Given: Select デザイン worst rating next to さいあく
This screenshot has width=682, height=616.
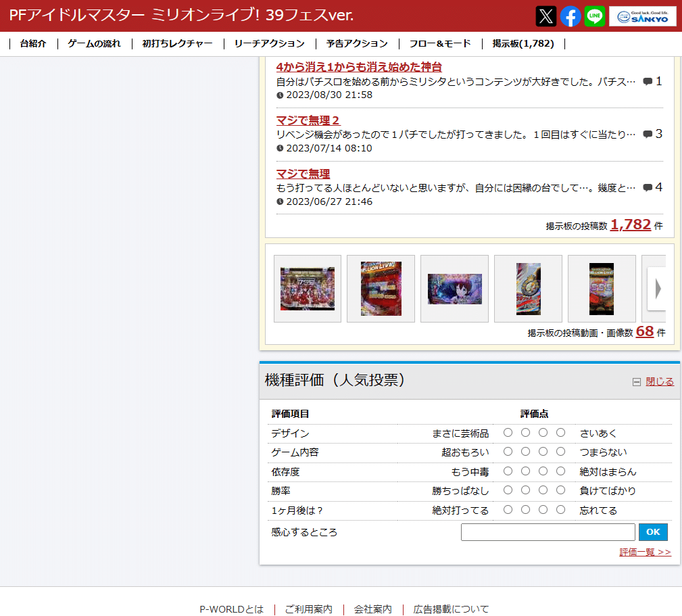Looking at the screenshot, I should pyautogui.click(x=560, y=433).
